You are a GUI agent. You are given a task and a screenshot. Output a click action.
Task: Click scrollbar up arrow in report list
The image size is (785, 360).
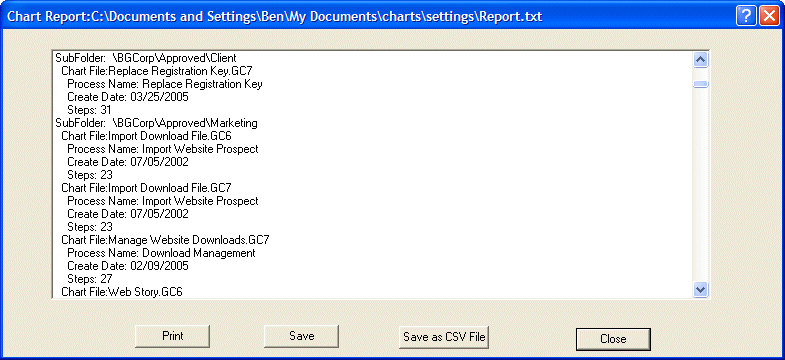pyautogui.click(x=700, y=60)
